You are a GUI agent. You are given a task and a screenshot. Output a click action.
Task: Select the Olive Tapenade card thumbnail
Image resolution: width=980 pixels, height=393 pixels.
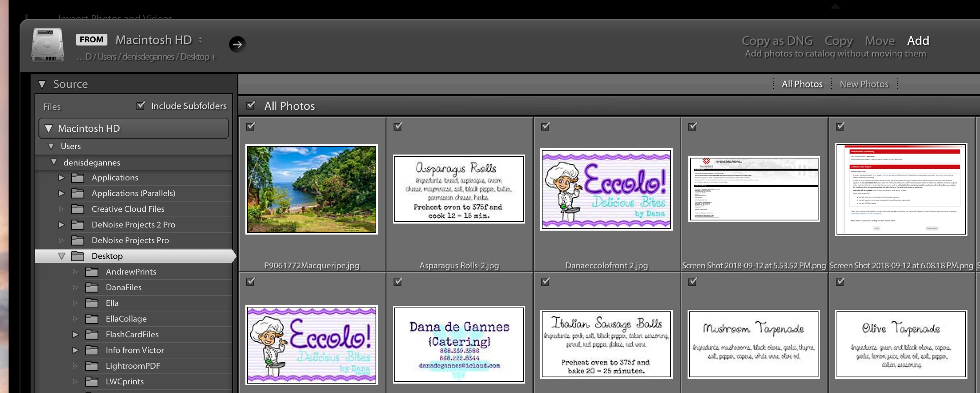[901, 344]
